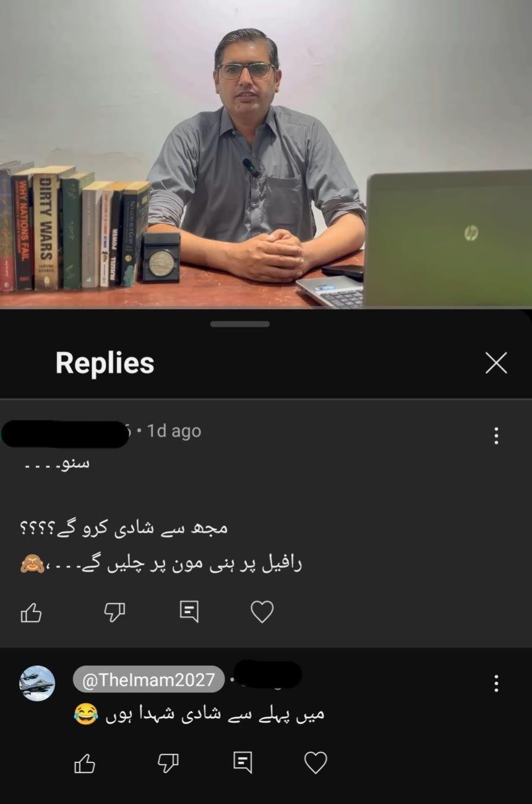Like the original Urdu comment

tap(31, 612)
